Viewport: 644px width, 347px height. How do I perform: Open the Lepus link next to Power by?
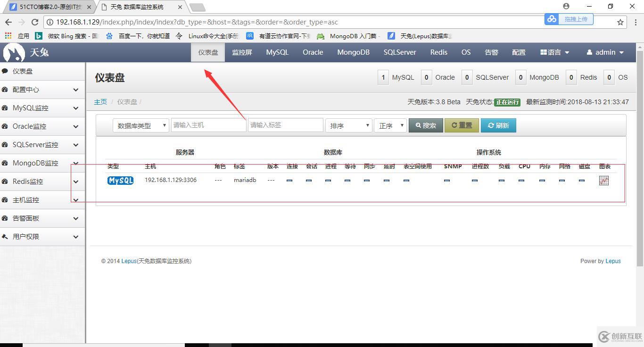613,261
